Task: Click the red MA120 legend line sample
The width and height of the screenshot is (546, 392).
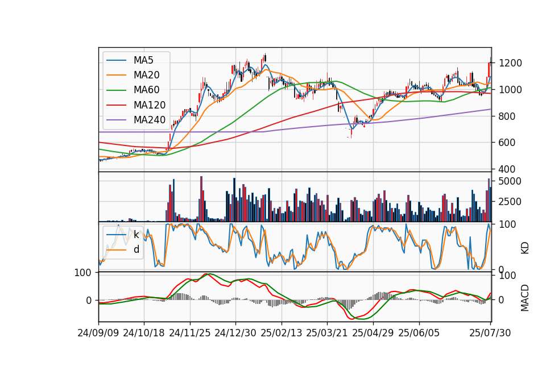Action: pyautogui.click(x=116, y=105)
